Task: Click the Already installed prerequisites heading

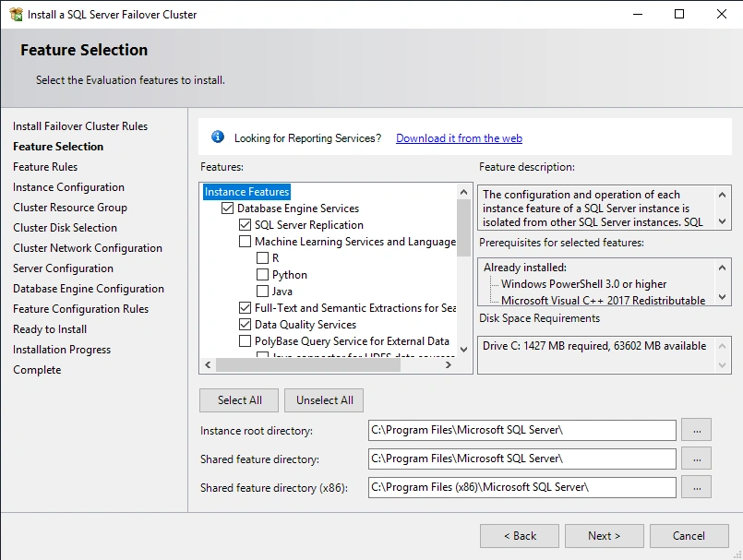Action: point(524,268)
